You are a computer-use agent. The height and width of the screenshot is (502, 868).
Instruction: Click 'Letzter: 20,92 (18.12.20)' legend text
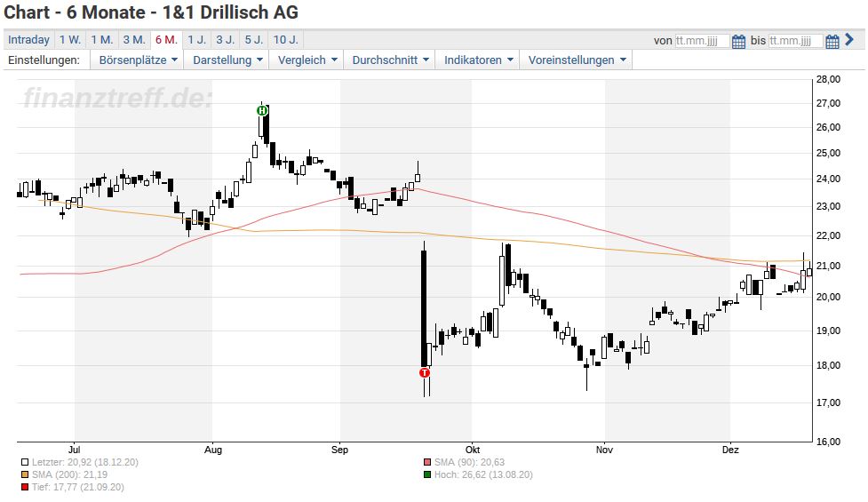click(x=85, y=462)
